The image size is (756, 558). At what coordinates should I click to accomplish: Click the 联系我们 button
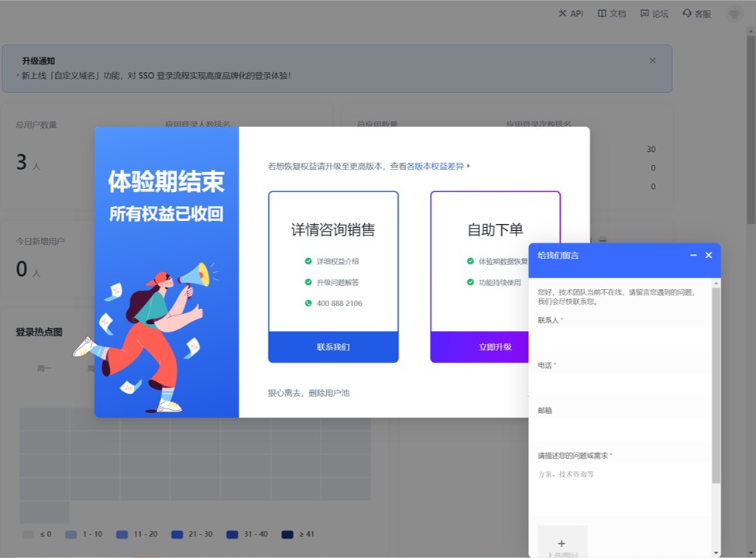(333, 347)
